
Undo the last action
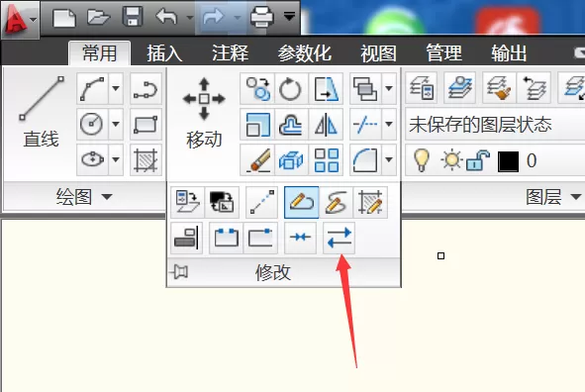(x=166, y=17)
